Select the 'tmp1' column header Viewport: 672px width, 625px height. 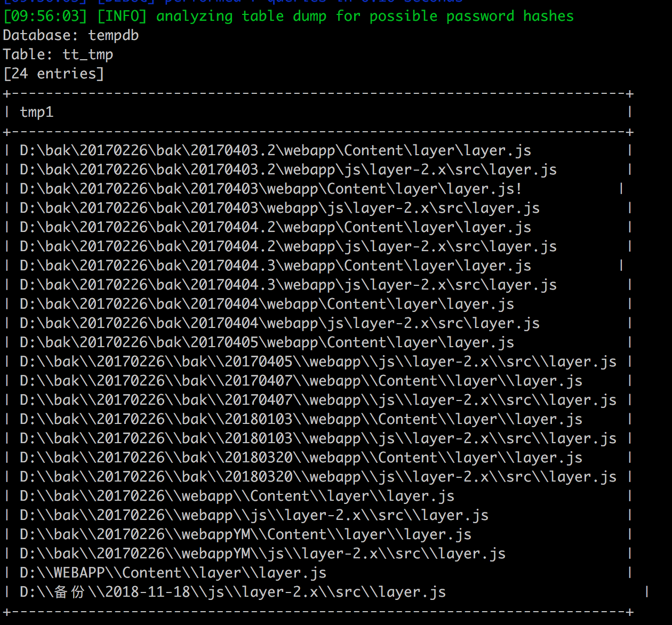click(x=36, y=112)
